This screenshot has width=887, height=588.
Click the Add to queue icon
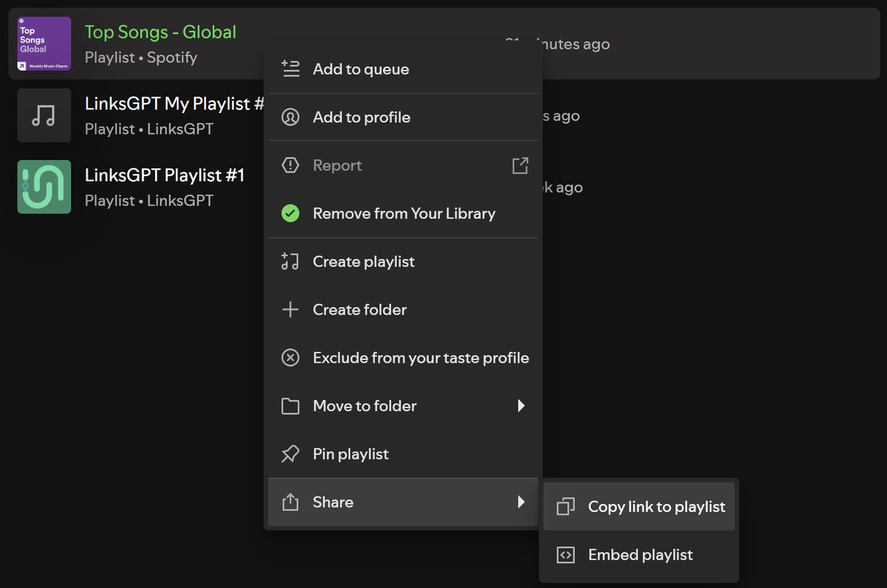pos(290,69)
